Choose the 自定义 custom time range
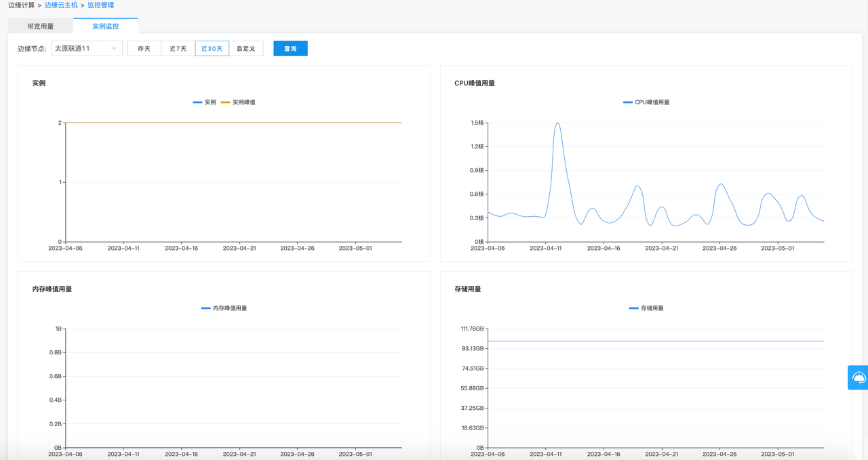The width and height of the screenshot is (868, 460). 245,49
